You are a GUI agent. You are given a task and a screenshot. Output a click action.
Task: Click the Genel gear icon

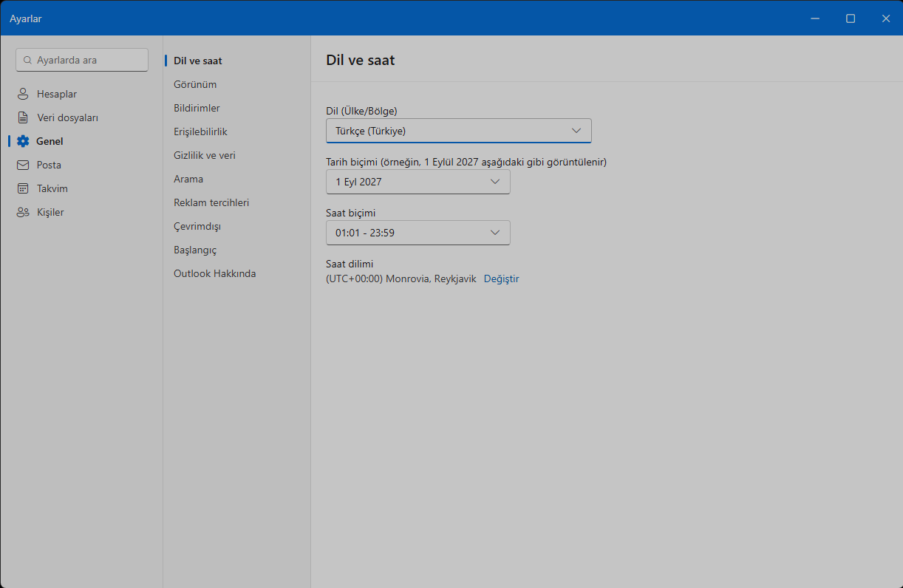pos(23,141)
